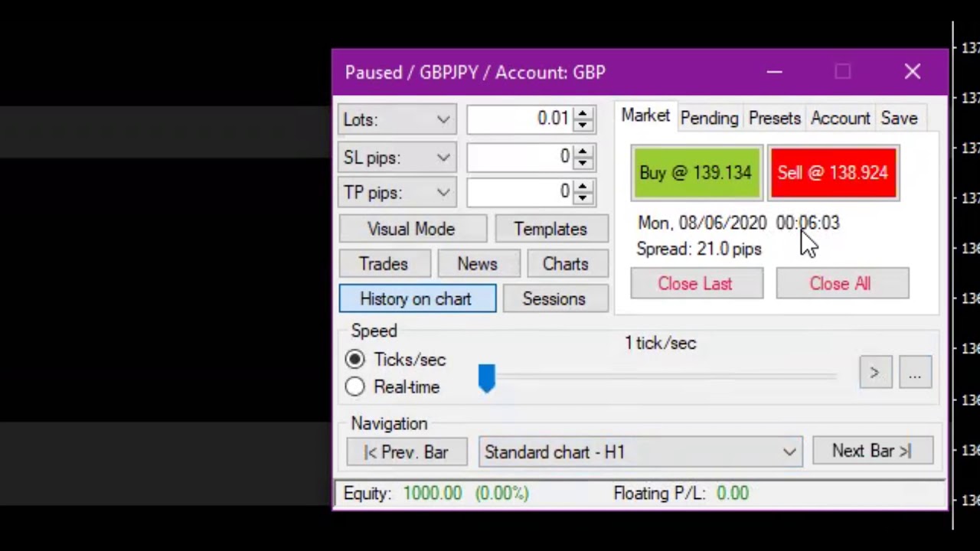Open Sessions settings
This screenshot has height=551, width=980.
tap(554, 298)
